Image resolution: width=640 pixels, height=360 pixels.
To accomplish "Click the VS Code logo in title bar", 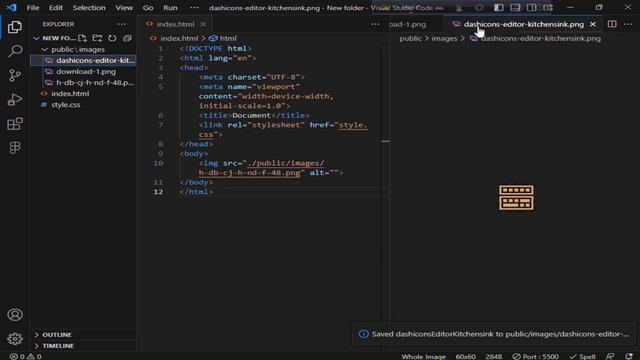I will (11, 7).
